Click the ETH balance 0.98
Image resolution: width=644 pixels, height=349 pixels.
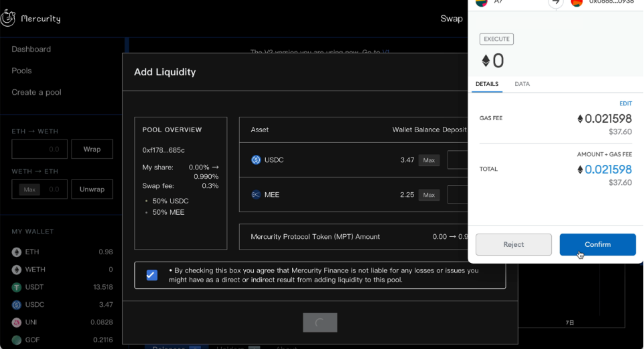(106, 252)
